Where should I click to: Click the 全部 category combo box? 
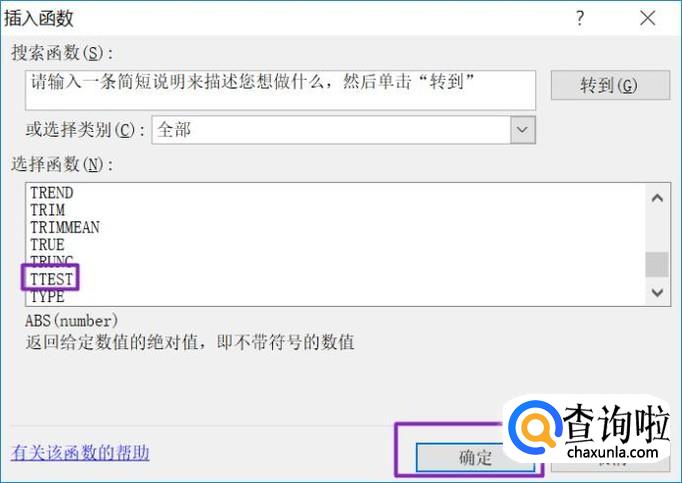(344, 130)
